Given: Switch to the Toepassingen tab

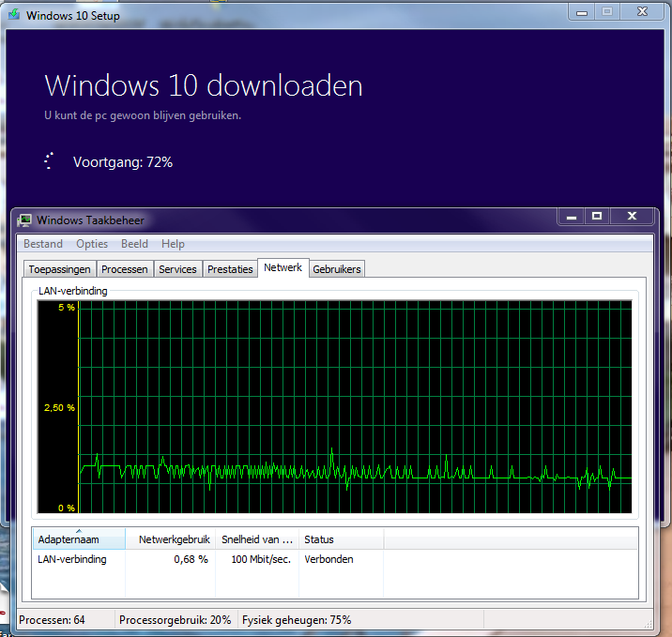Looking at the screenshot, I should tap(60, 269).
